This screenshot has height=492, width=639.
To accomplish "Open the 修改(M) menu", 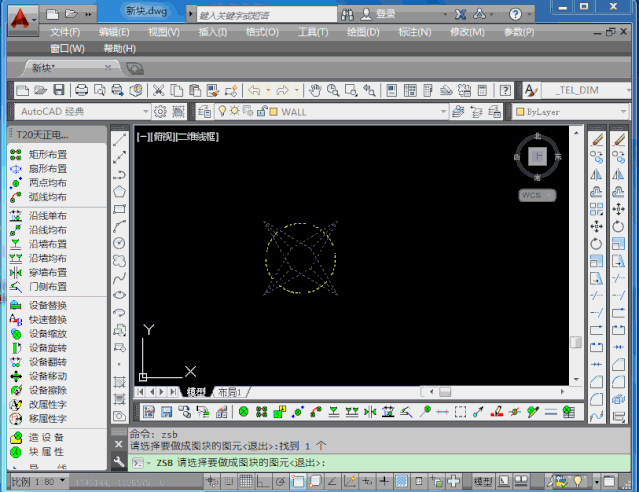I will (467, 32).
